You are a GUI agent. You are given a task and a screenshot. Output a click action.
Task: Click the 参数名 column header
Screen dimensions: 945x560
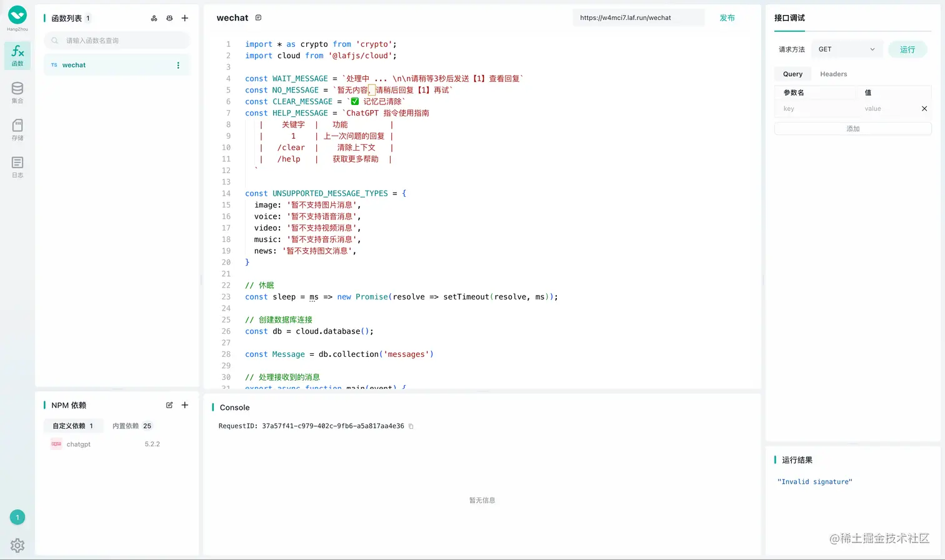pyautogui.click(x=794, y=92)
